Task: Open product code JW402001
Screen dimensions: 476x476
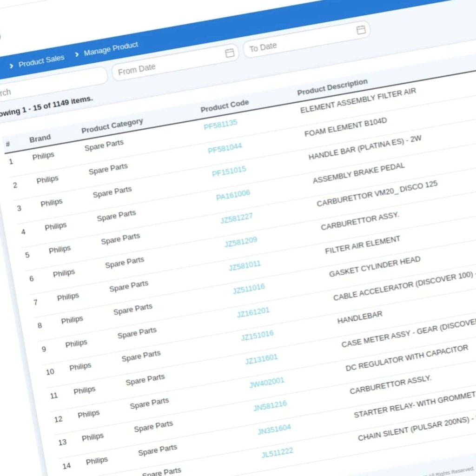Action: click(266, 383)
